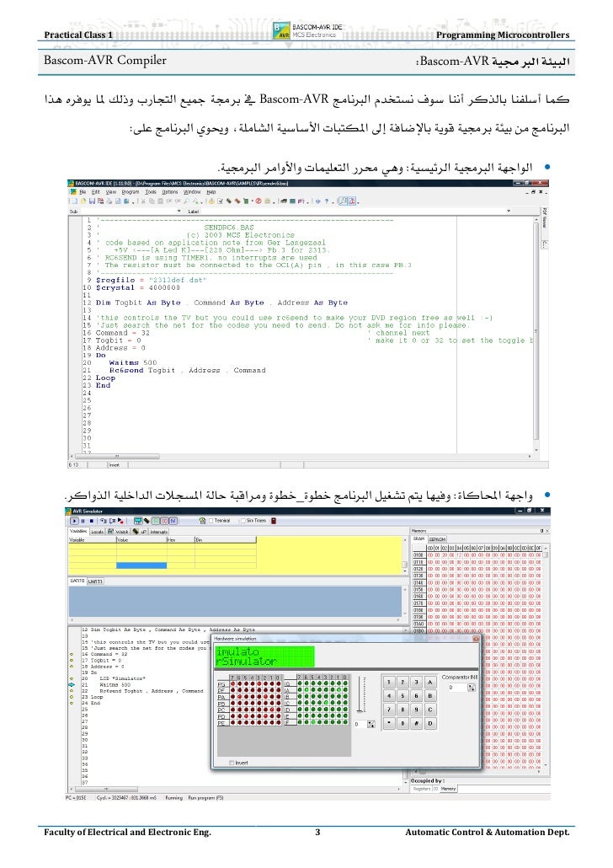The height and width of the screenshot is (868, 613).
Task: Toggle breakpoint dot beside line 23 Loop
Action: [x=72, y=697]
